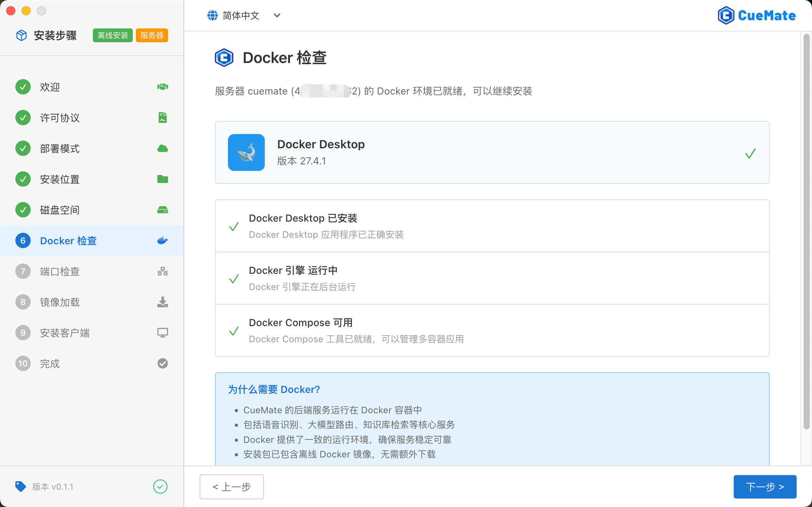Click the green 离线安装 badge

tap(112, 35)
